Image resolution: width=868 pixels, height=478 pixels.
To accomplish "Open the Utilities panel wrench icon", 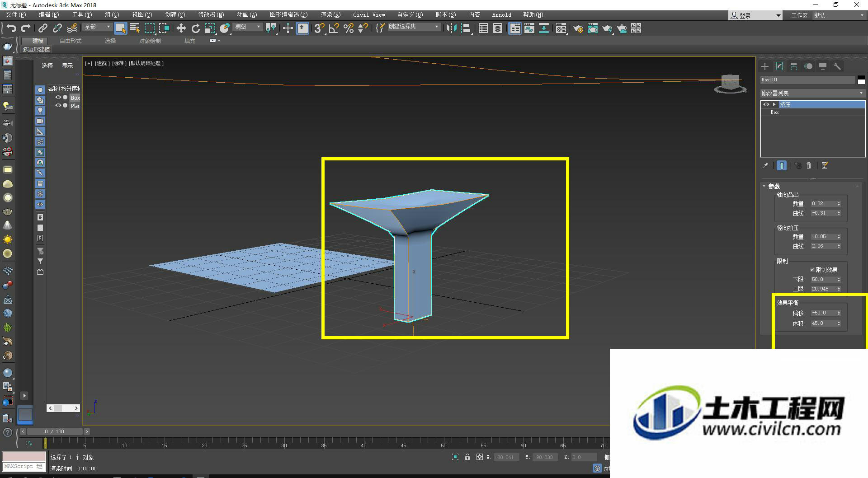I will (837, 66).
